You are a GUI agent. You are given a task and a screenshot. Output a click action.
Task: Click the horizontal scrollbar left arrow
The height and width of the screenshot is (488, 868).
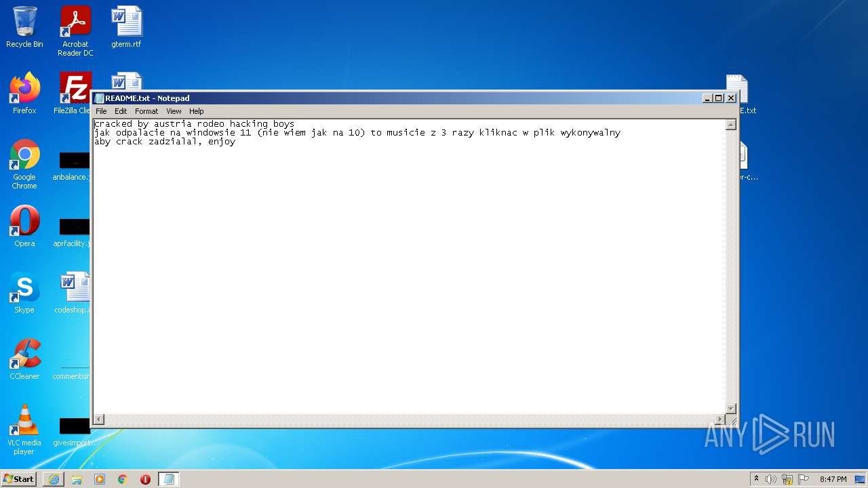tap(99, 420)
